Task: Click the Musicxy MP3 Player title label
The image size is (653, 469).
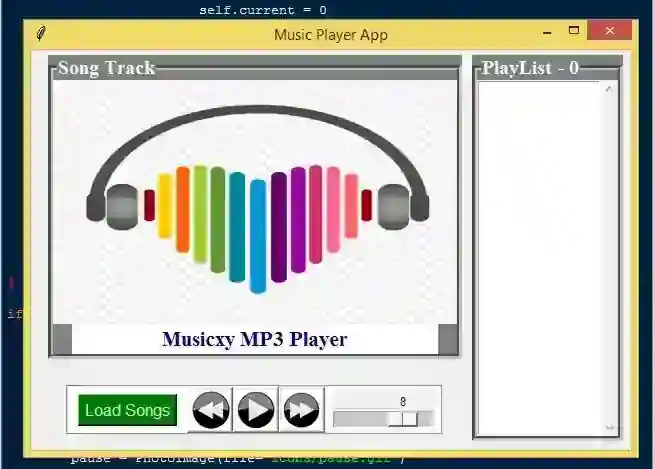Action: click(255, 339)
